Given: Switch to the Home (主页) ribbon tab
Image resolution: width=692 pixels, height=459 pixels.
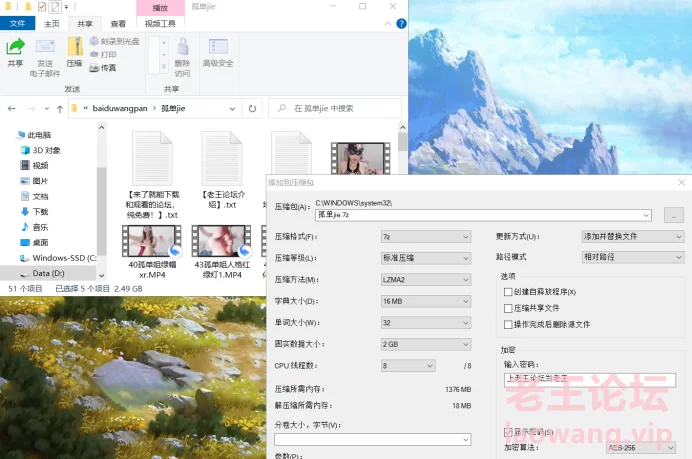Looking at the screenshot, I should [x=52, y=24].
